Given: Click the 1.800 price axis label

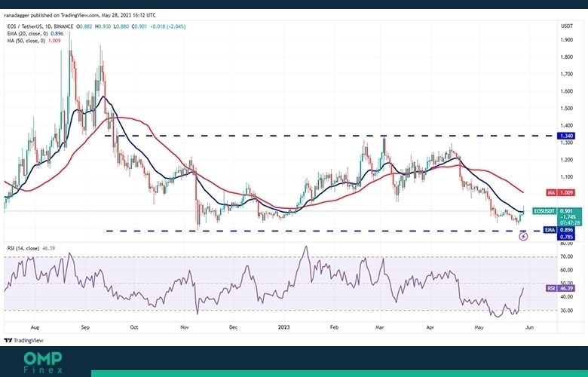Looking at the screenshot, I should tap(566, 57).
